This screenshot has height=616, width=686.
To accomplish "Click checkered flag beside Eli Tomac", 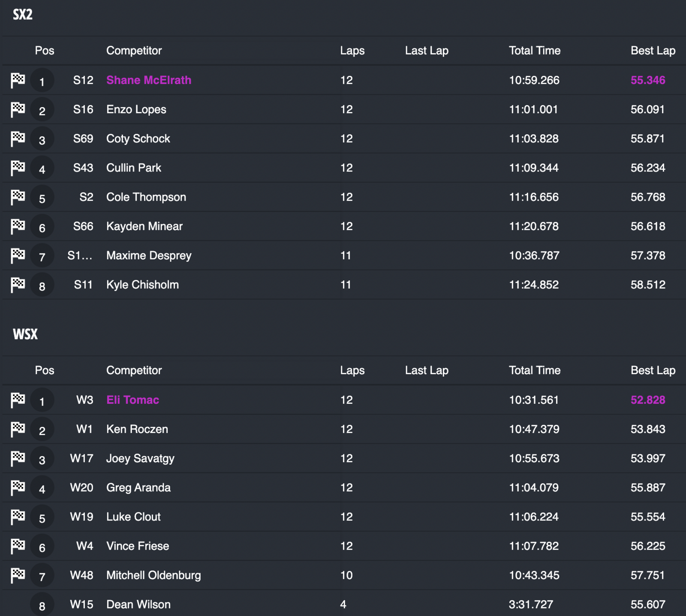I will pyautogui.click(x=18, y=400).
